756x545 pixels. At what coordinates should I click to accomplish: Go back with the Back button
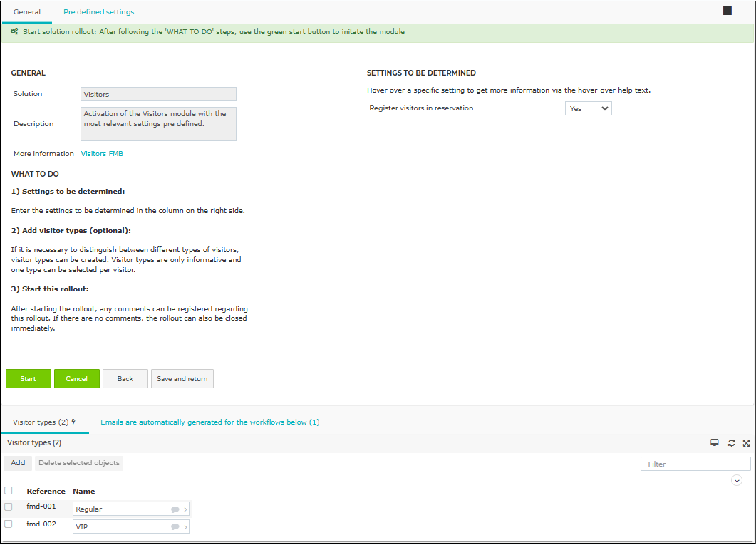125,379
